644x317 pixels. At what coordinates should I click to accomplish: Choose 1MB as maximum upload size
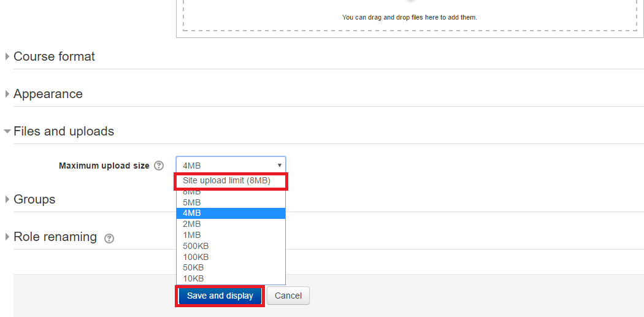pos(192,235)
